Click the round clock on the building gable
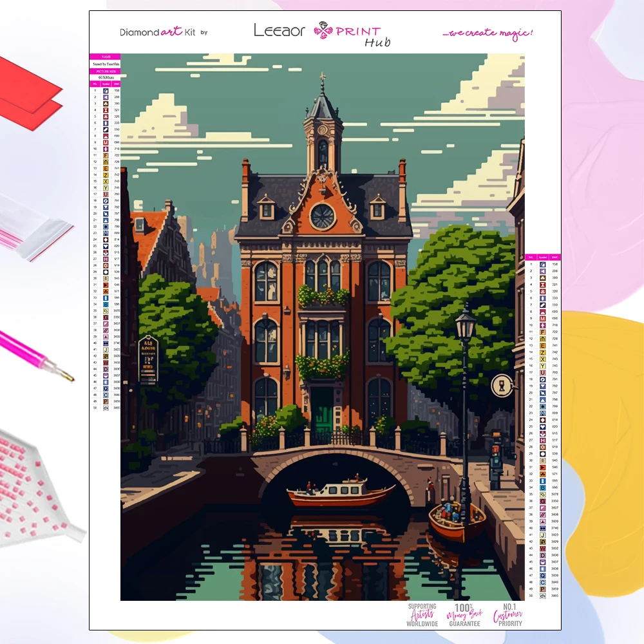This screenshot has height=644, width=644. tap(323, 216)
